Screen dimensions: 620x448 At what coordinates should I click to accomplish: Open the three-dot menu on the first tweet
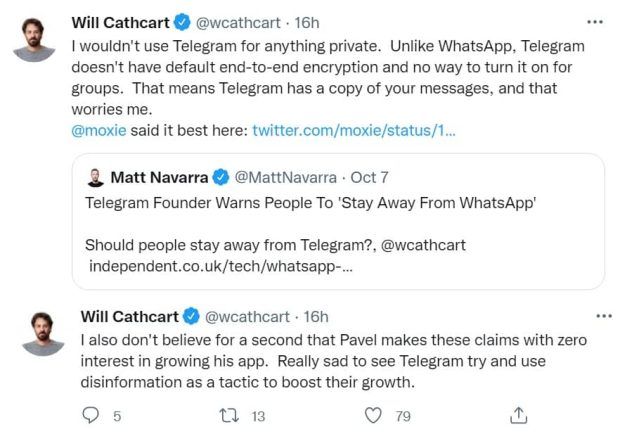click(595, 22)
